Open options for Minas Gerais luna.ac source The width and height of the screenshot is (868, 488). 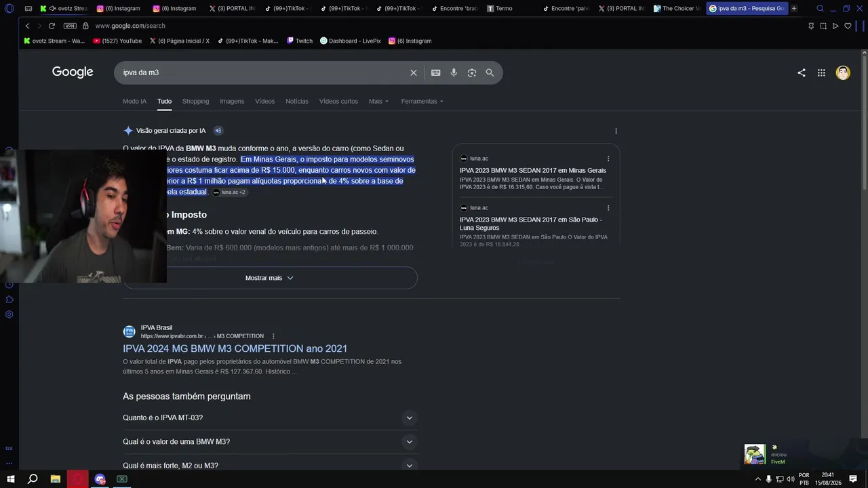608,159
